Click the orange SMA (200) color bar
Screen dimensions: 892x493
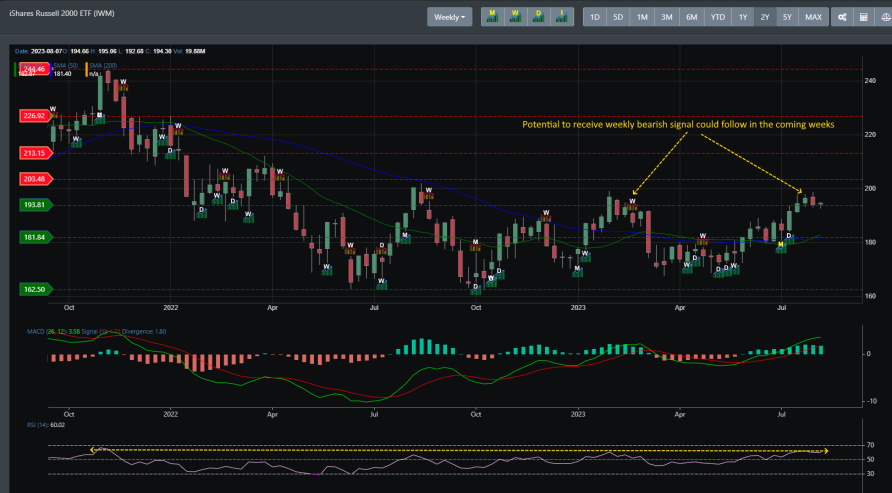click(x=87, y=69)
